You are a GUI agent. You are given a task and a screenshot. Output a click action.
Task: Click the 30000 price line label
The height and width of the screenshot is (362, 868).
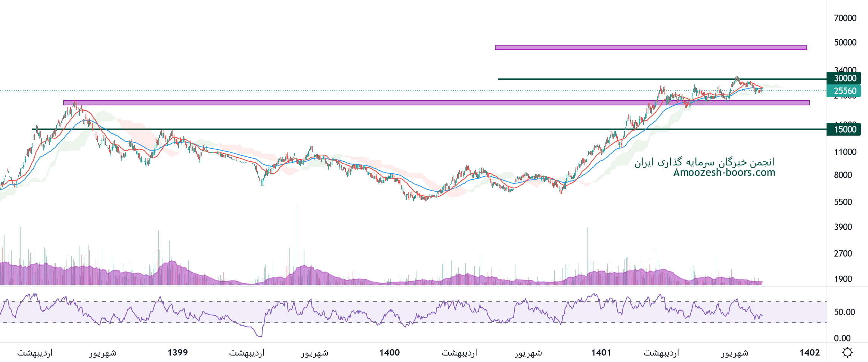pos(845,78)
